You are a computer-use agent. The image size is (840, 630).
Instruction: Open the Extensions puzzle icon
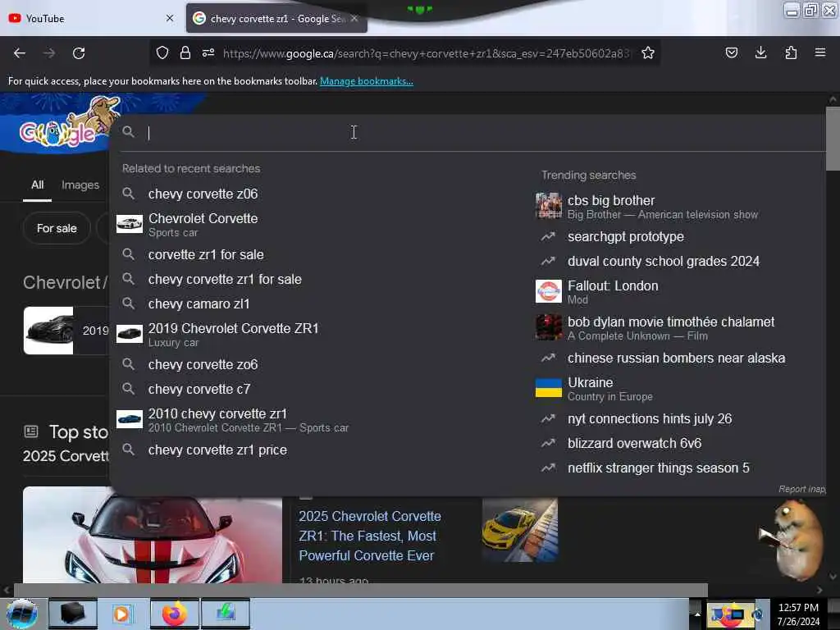tap(791, 52)
